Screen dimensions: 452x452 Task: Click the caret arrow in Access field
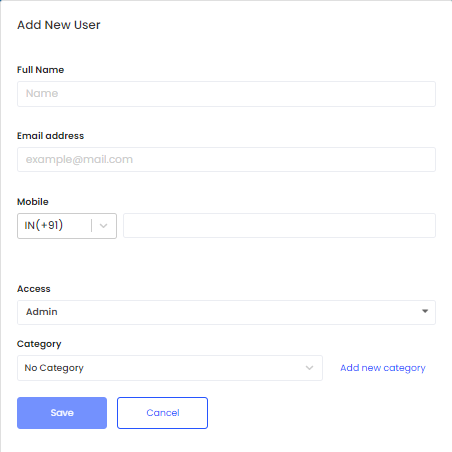425,311
